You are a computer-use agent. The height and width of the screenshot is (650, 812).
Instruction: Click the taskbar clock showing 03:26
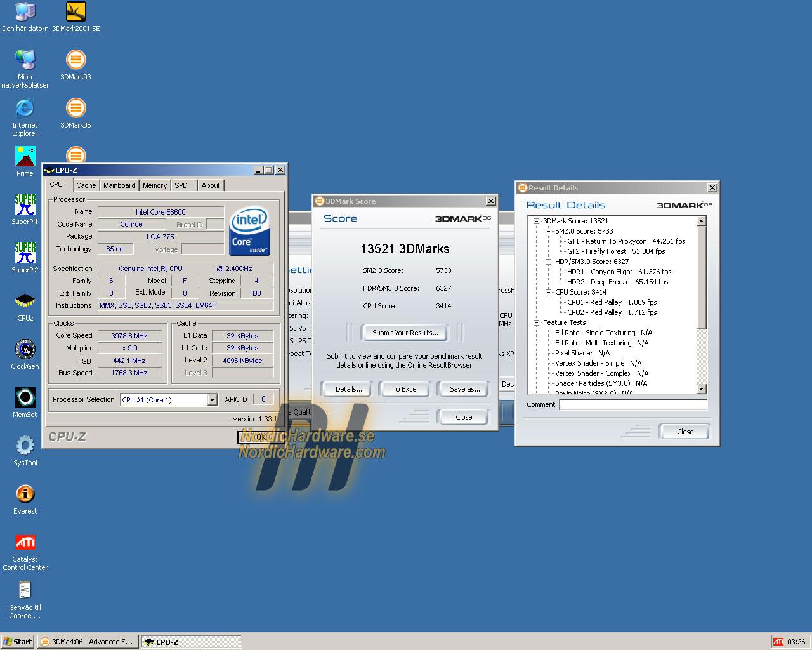796,642
